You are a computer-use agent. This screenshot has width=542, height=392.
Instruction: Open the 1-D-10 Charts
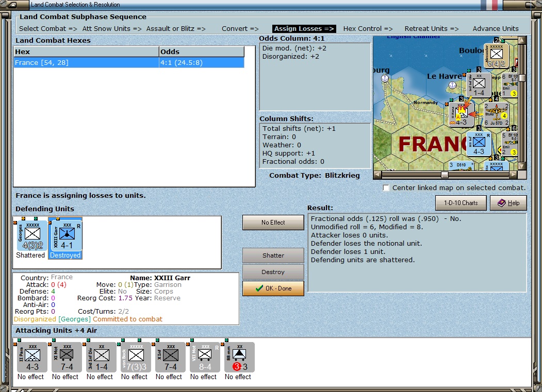point(461,203)
